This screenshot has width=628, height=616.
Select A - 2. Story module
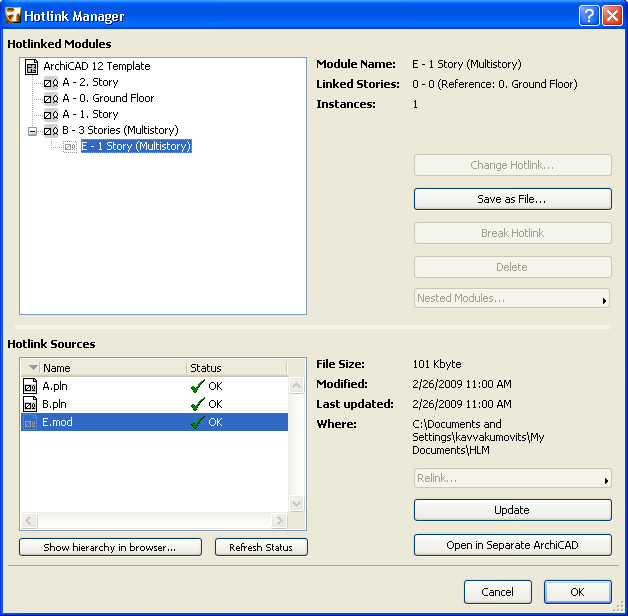90,82
